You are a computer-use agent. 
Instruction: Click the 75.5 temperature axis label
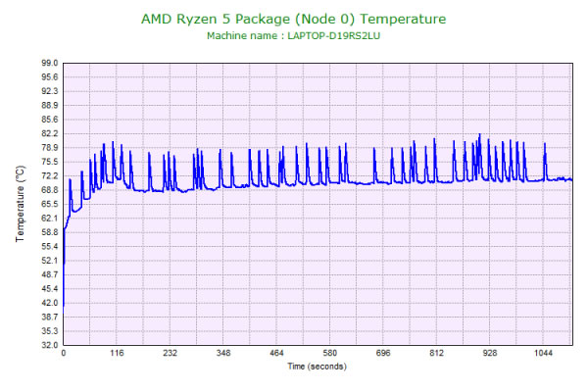pos(50,162)
